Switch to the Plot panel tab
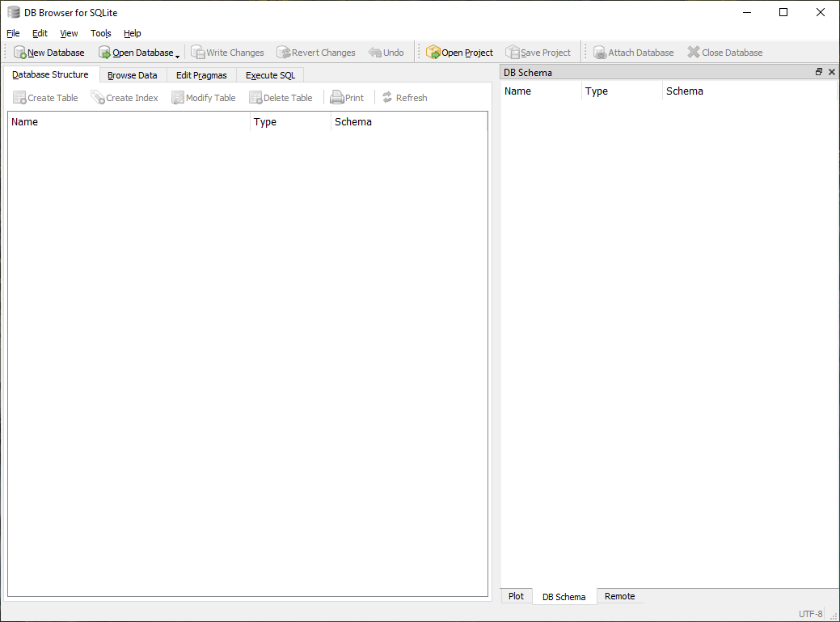840x622 pixels. (x=516, y=596)
